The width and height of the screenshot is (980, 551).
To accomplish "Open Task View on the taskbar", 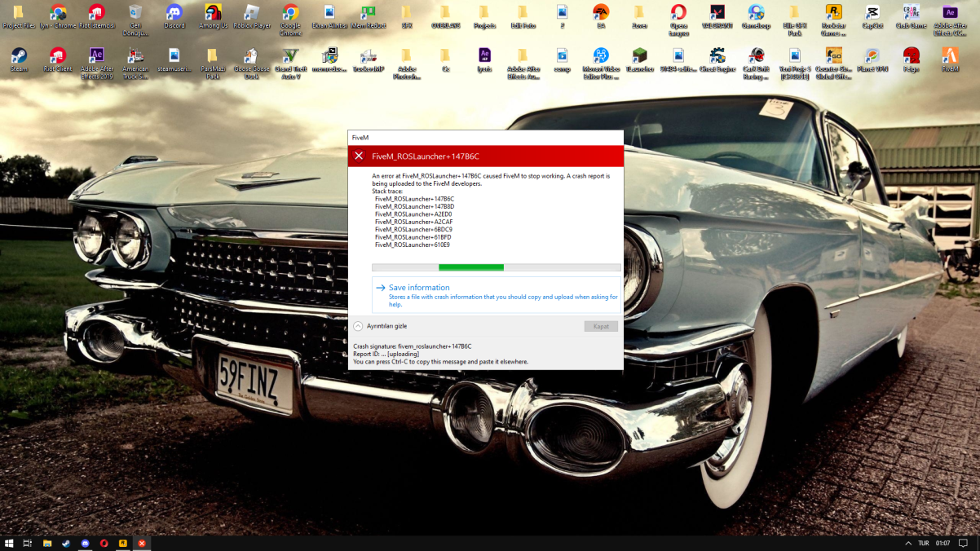I will (27, 543).
